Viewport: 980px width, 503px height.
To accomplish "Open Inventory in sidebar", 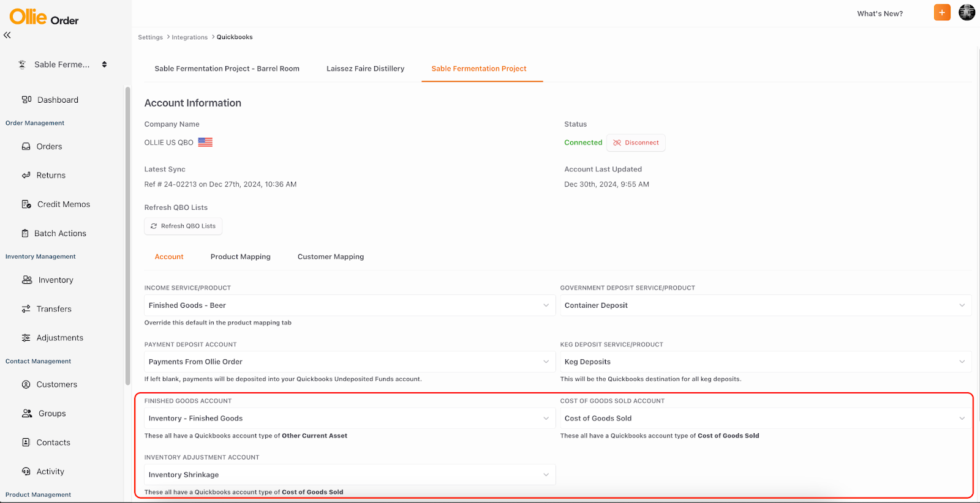I will (x=56, y=280).
